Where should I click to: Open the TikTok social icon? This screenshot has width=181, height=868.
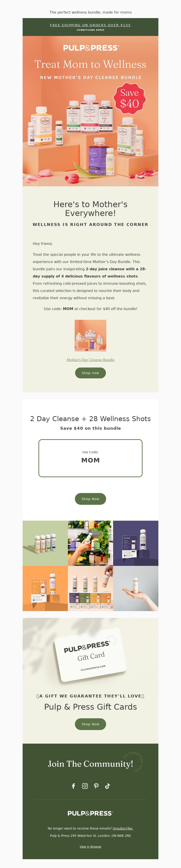(x=107, y=786)
